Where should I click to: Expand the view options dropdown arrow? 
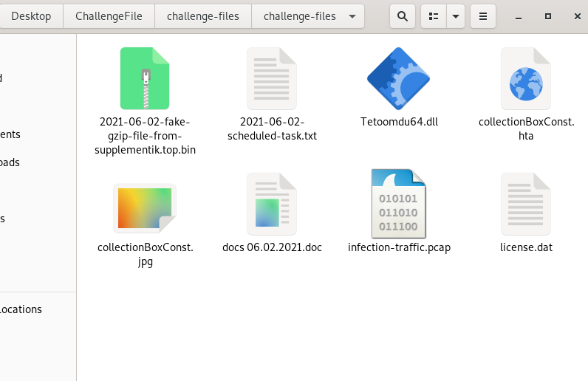coord(456,16)
